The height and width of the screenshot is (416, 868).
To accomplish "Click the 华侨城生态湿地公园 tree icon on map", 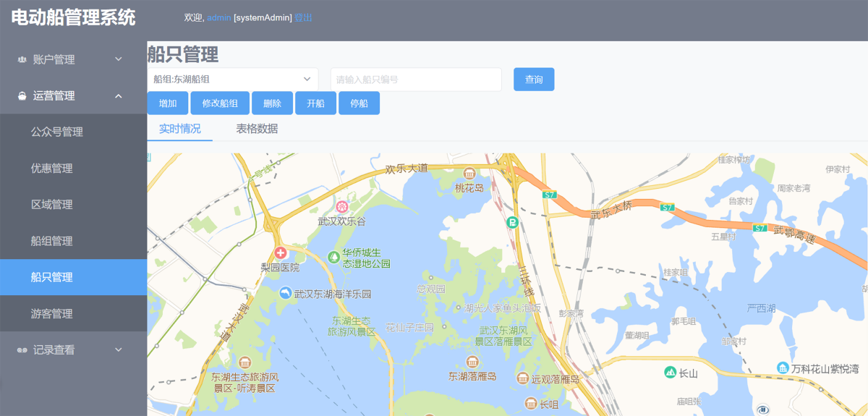I will click(333, 256).
